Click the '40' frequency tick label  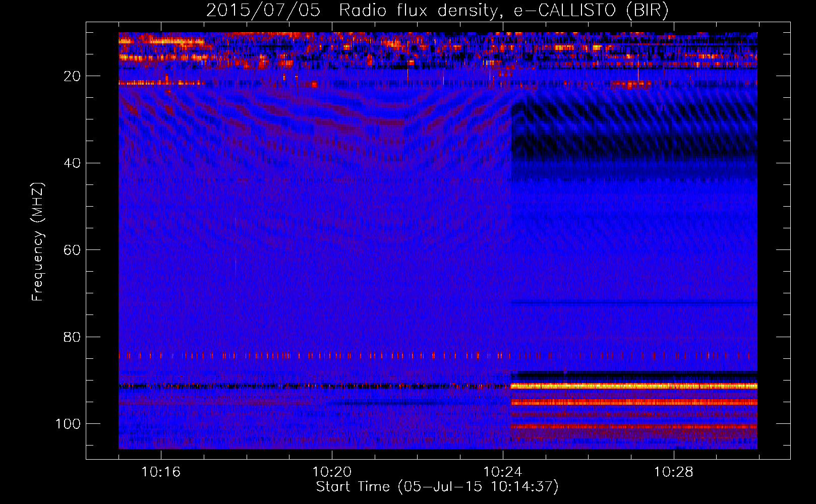click(x=73, y=163)
